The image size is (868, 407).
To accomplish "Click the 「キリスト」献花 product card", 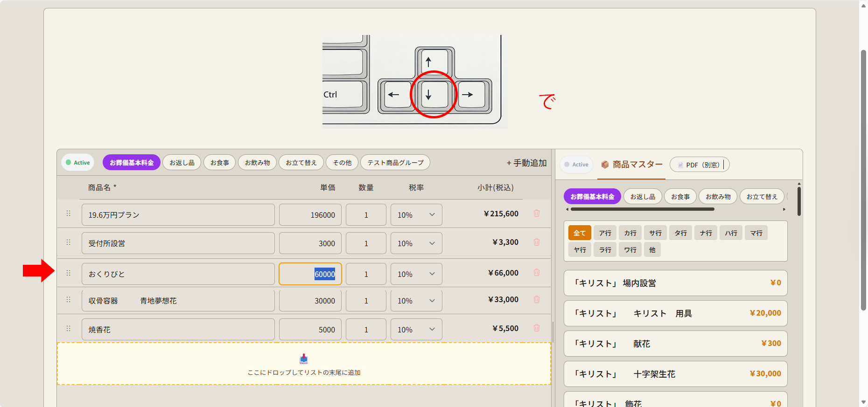I will (675, 344).
